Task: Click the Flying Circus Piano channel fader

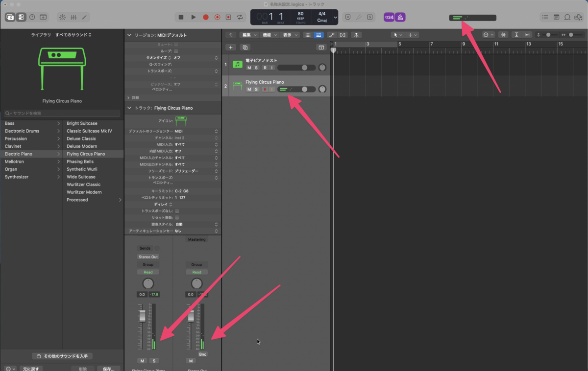Action: (x=142, y=316)
